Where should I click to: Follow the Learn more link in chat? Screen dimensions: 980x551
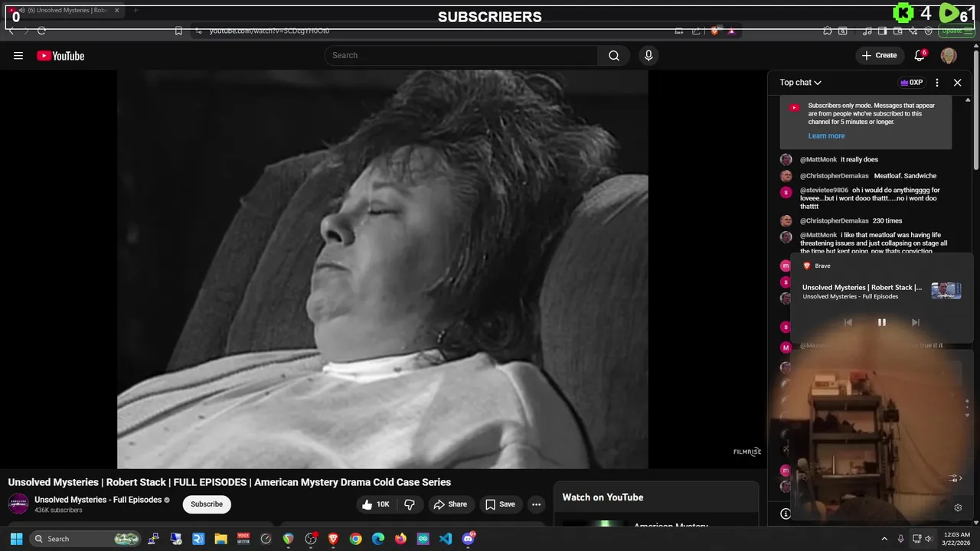click(826, 136)
